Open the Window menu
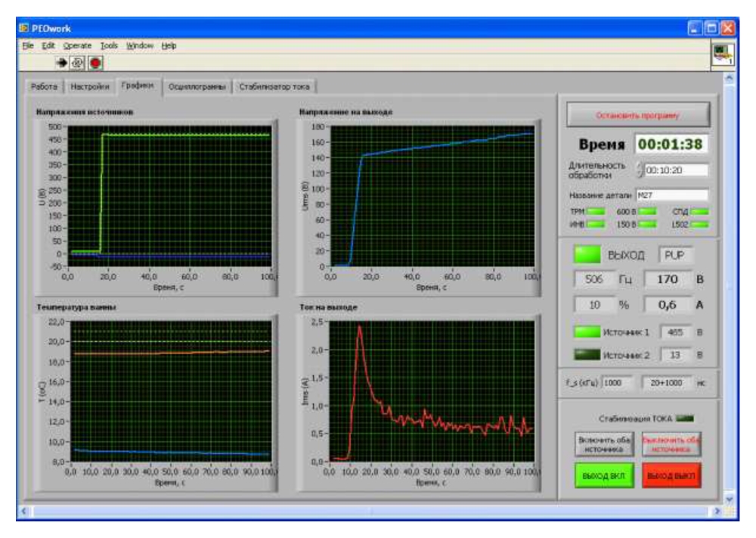This screenshot has height=538, width=756. point(140,46)
